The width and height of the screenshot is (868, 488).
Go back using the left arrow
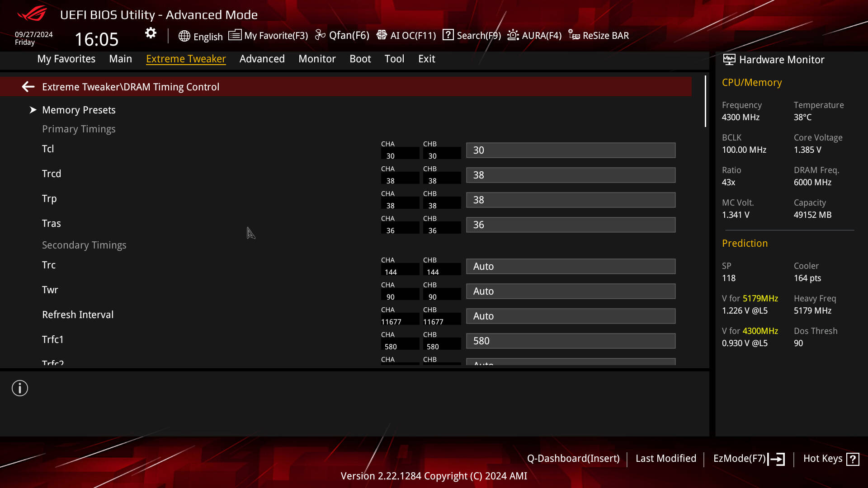point(28,87)
